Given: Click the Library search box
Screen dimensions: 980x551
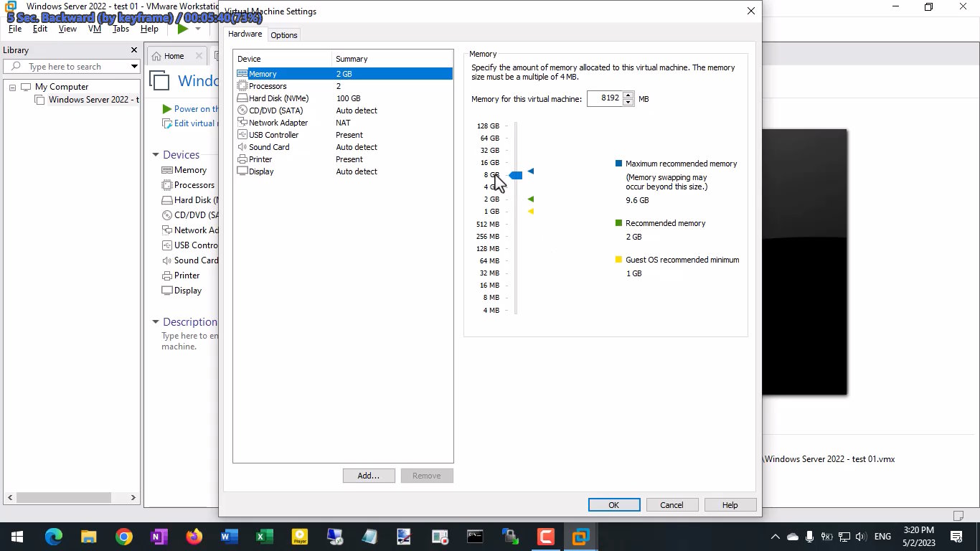Looking at the screenshot, I should [x=70, y=67].
